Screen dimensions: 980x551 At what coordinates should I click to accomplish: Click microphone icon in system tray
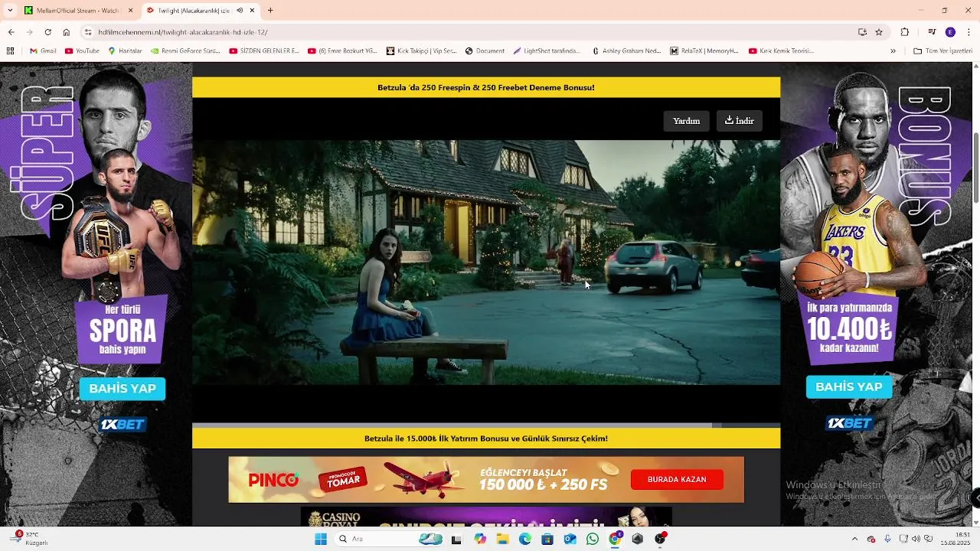[x=887, y=539]
